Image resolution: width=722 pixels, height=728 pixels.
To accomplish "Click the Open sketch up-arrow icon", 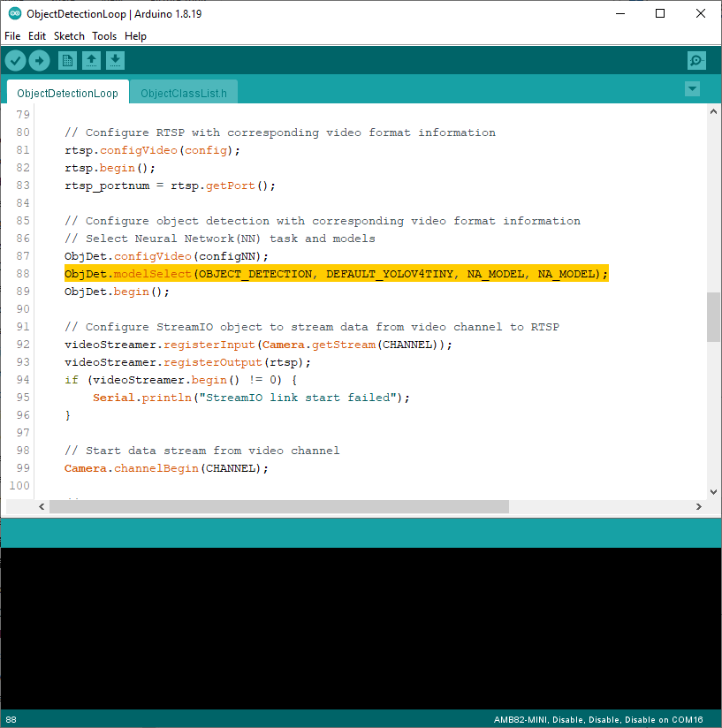I will click(91, 60).
